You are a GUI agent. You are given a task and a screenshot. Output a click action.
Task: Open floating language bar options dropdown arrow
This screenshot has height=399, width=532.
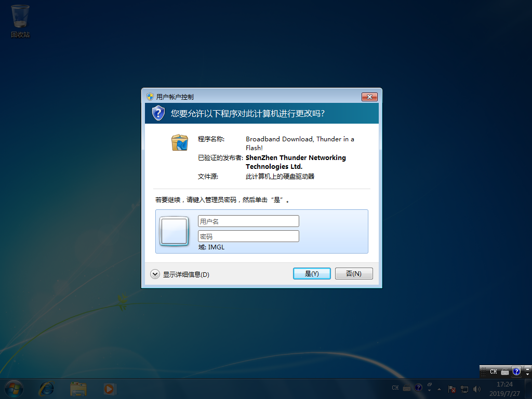click(x=528, y=374)
